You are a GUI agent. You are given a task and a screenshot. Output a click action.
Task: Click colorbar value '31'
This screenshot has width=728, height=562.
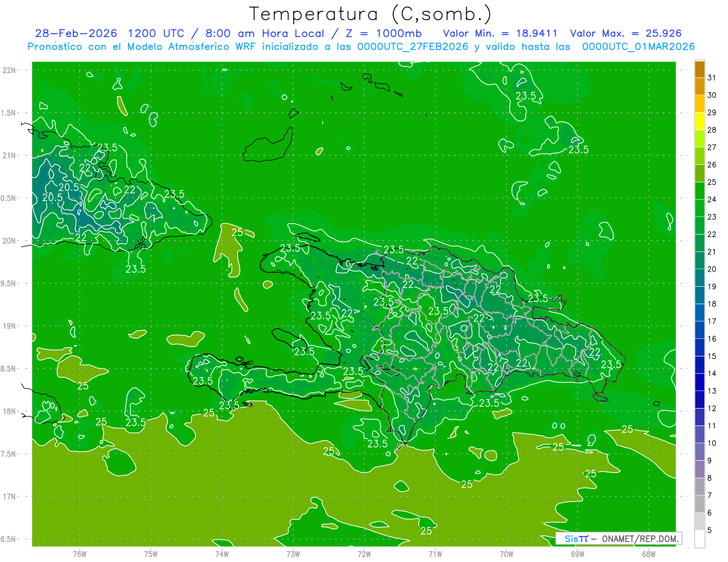(x=712, y=78)
